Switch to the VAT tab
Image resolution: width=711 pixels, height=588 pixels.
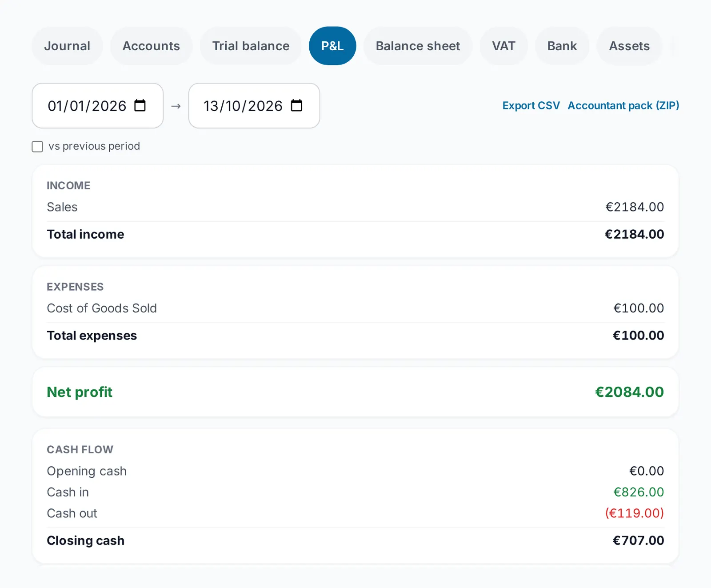point(503,46)
